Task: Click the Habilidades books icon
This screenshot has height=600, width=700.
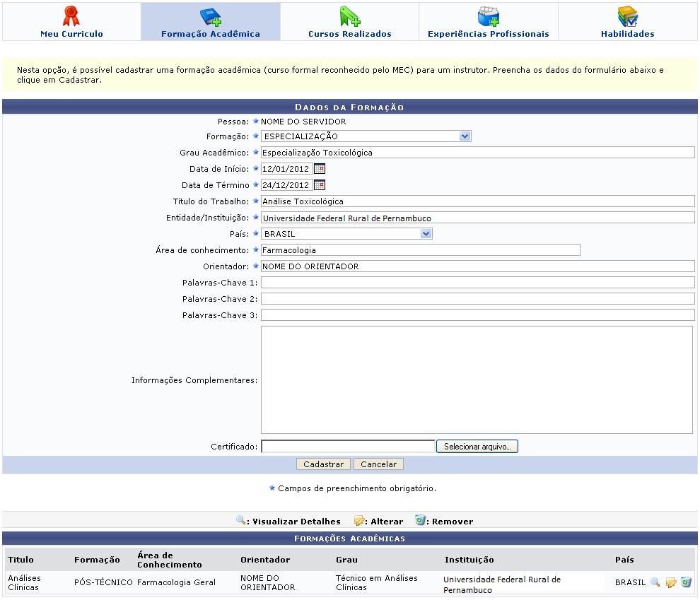Action: 627,16
